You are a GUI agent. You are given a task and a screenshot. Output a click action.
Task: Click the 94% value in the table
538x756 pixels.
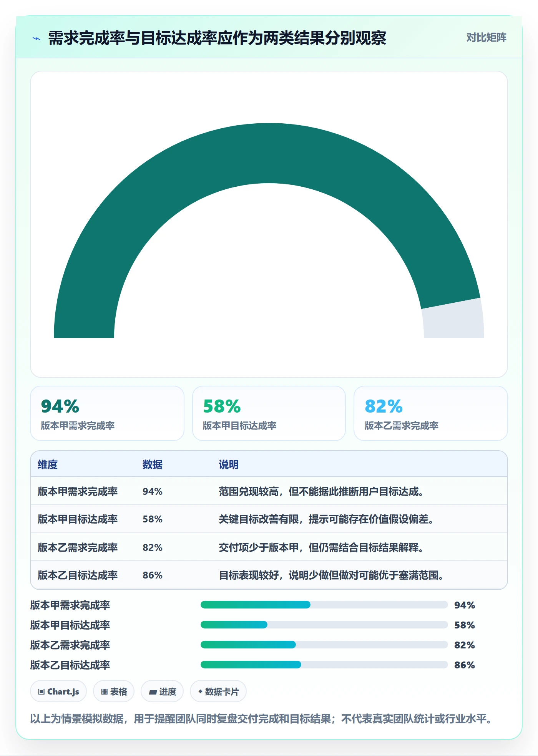tap(153, 491)
